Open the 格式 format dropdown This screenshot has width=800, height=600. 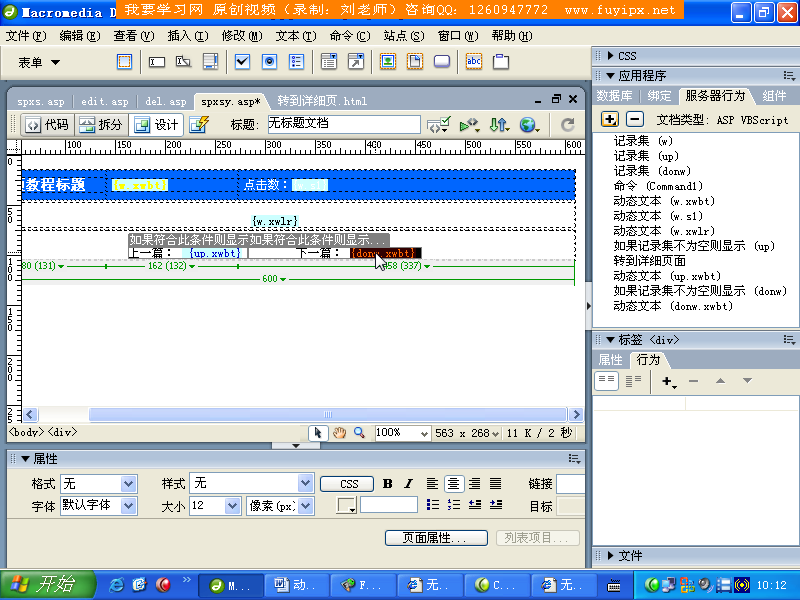tap(128, 483)
